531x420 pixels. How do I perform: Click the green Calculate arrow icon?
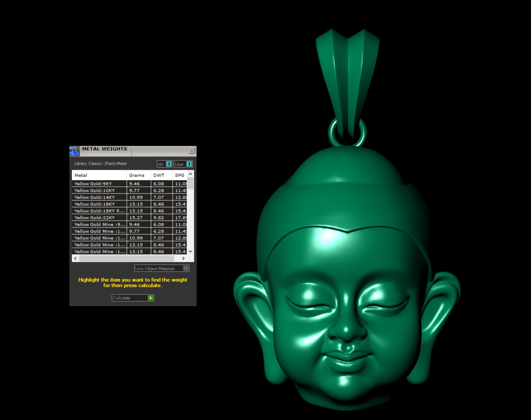click(150, 298)
